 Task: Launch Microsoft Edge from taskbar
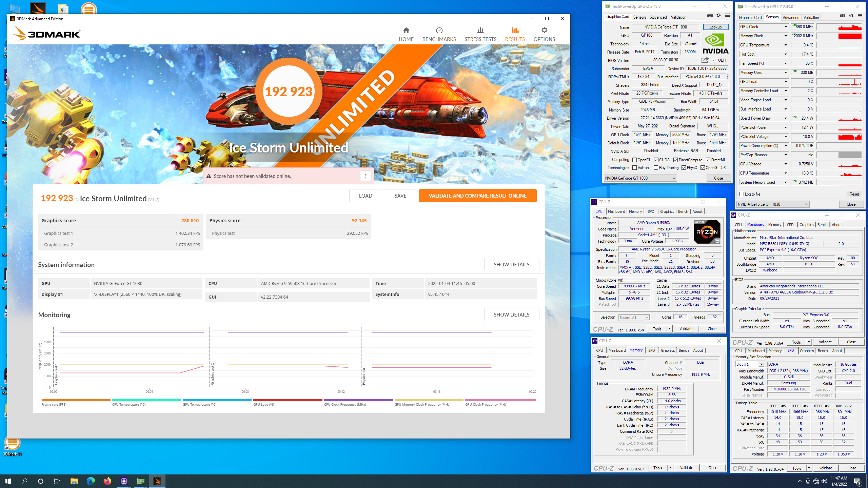(x=91, y=481)
